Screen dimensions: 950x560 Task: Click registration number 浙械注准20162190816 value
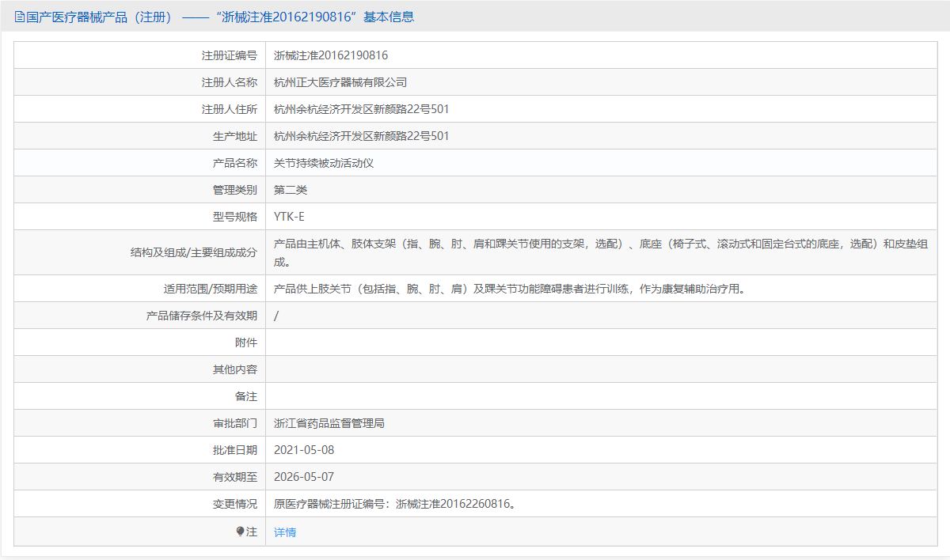(x=331, y=55)
